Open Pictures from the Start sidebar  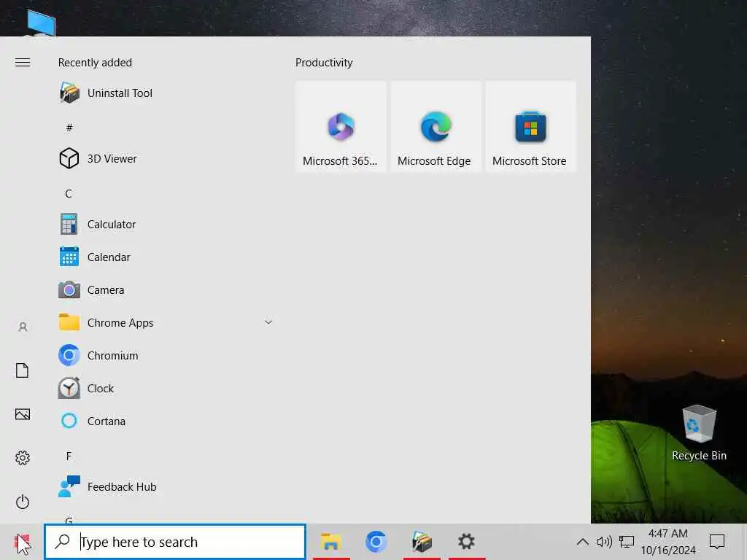[23, 414]
